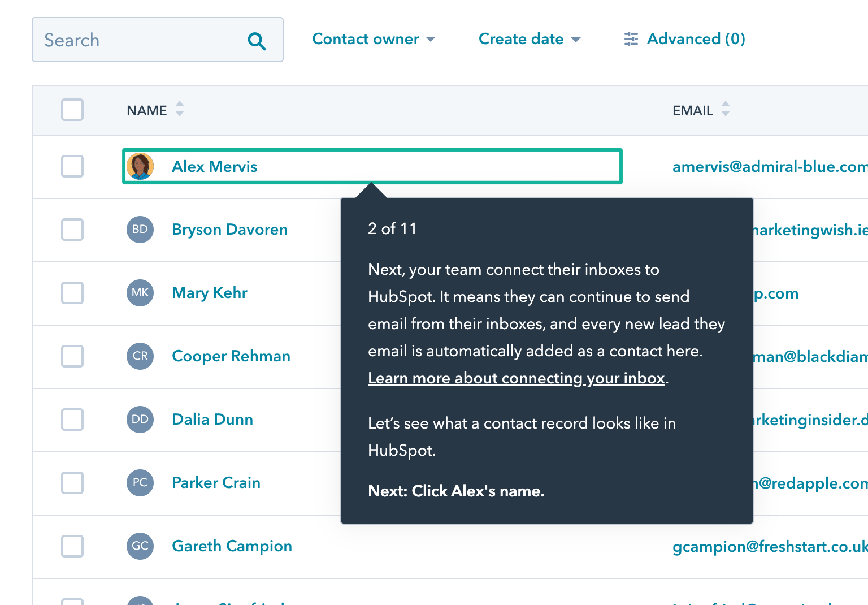Click Alex Mervis's profile avatar
This screenshot has height=605, width=868.
click(x=140, y=166)
